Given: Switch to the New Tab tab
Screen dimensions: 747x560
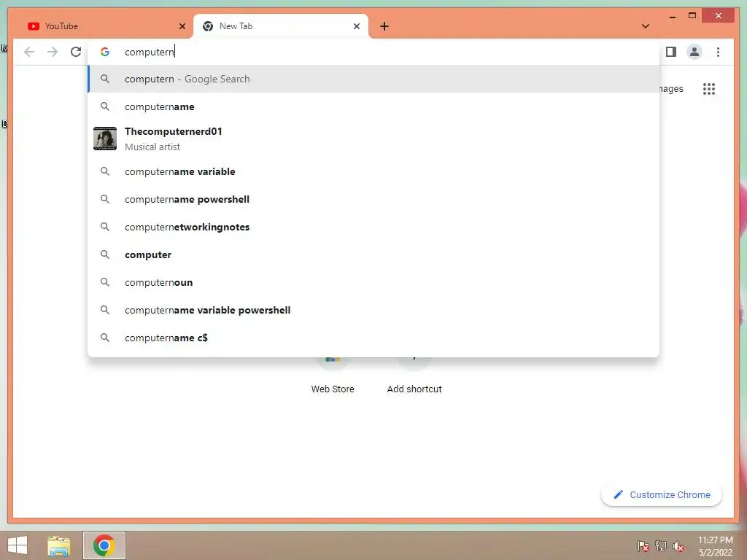Looking at the screenshot, I should [281, 26].
